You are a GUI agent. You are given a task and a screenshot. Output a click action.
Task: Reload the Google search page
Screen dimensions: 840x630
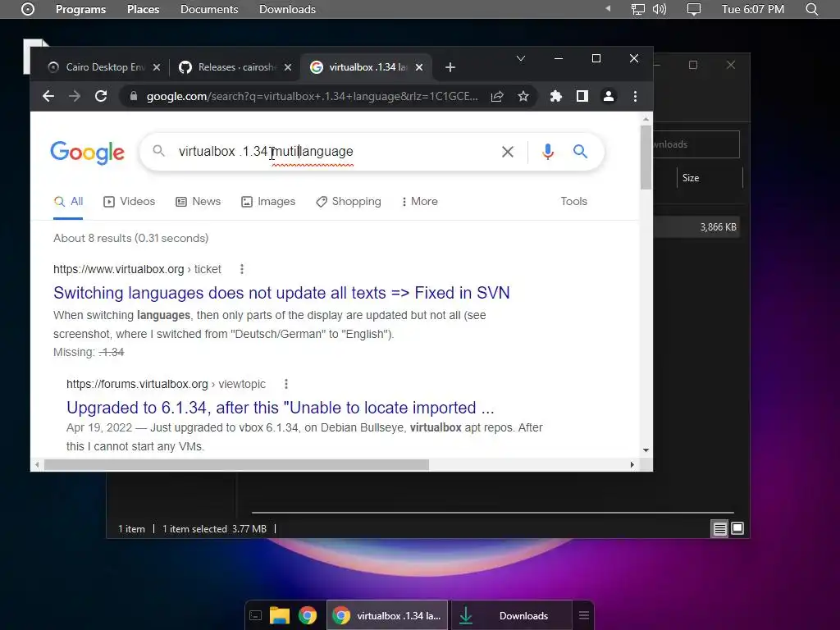(x=101, y=96)
